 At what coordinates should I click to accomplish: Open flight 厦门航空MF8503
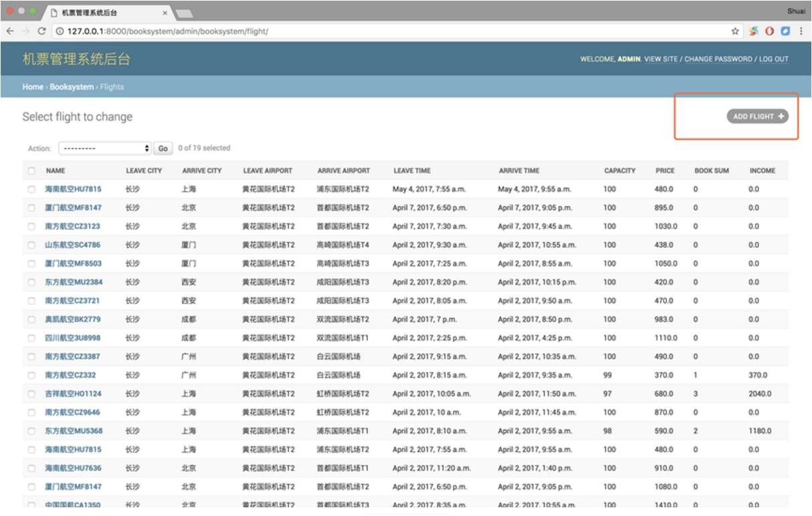point(73,263)
